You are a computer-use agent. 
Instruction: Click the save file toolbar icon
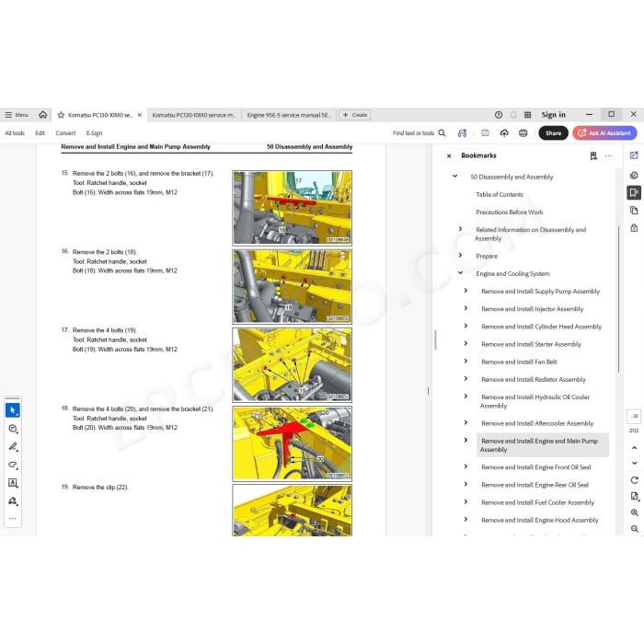(485, 133)
